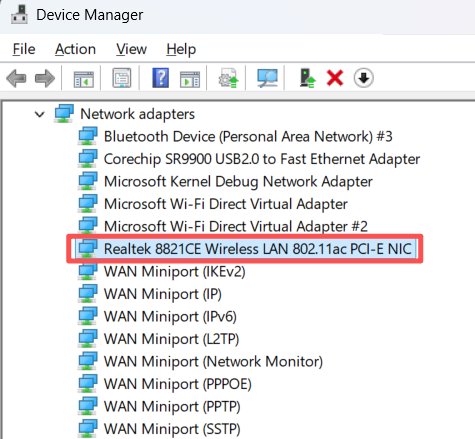Open the View menu
Image resolution: width=475 pixels, height=439 pixels.
[131, 49]
